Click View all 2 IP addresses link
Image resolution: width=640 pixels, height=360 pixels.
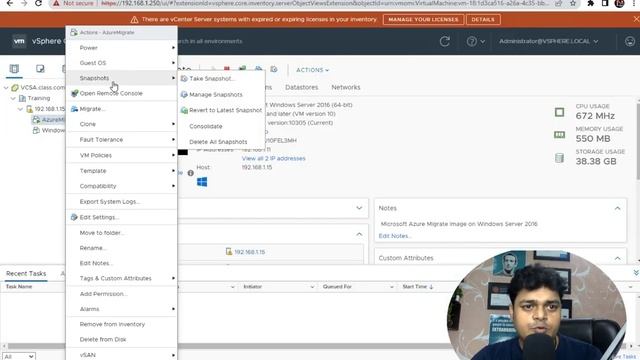pos(273,158)
